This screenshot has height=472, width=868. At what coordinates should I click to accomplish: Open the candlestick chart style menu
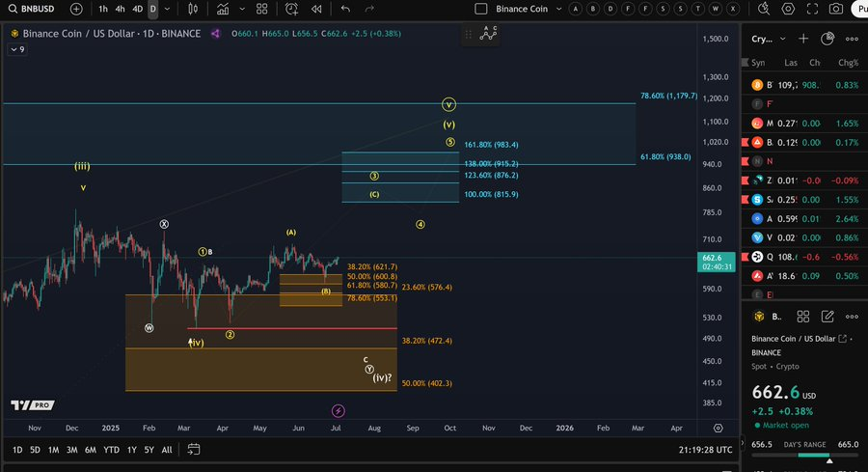point(193,9)
